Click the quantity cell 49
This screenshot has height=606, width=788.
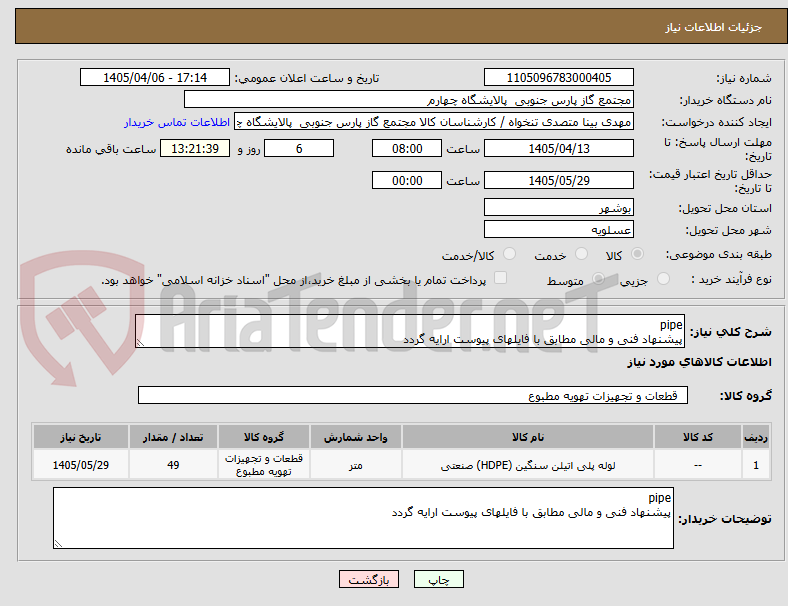point(173,465)
